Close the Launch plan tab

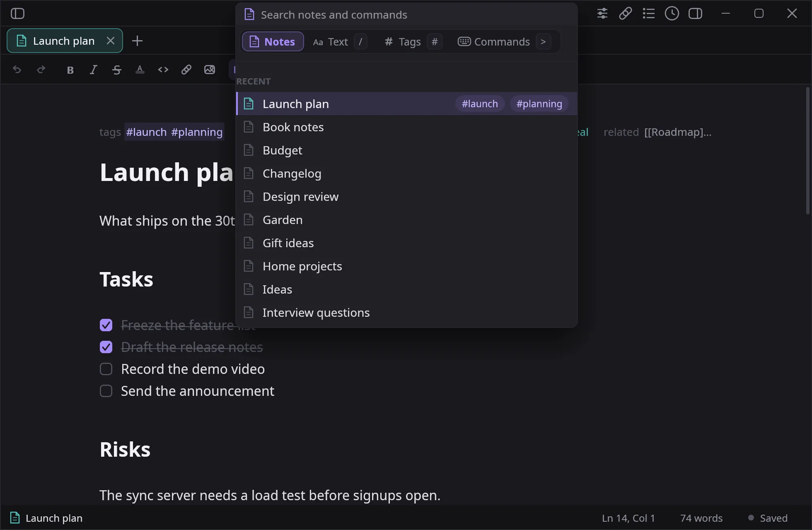tap(110, 41)
